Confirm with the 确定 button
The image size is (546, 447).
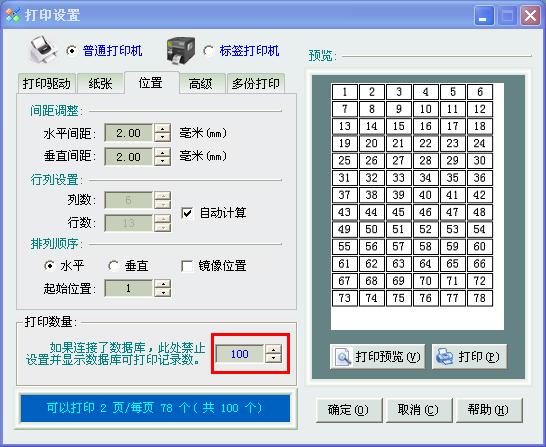[349, 410]
